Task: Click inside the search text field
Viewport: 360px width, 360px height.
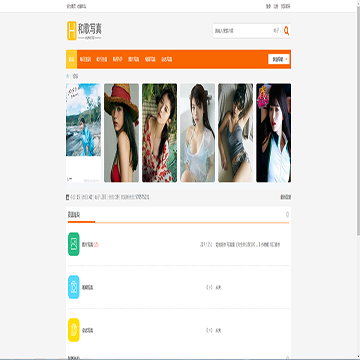Action: pyautogui.click(x=243, y=31)
